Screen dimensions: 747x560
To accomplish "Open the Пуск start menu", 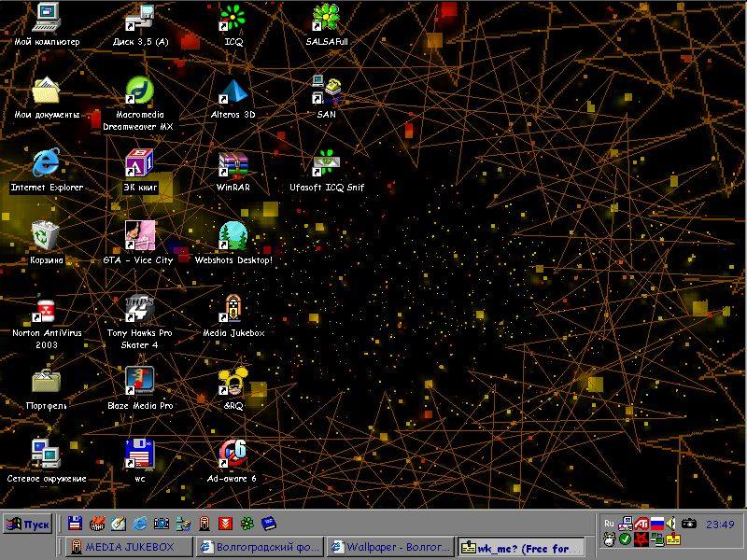I will (x=28, y=525).
